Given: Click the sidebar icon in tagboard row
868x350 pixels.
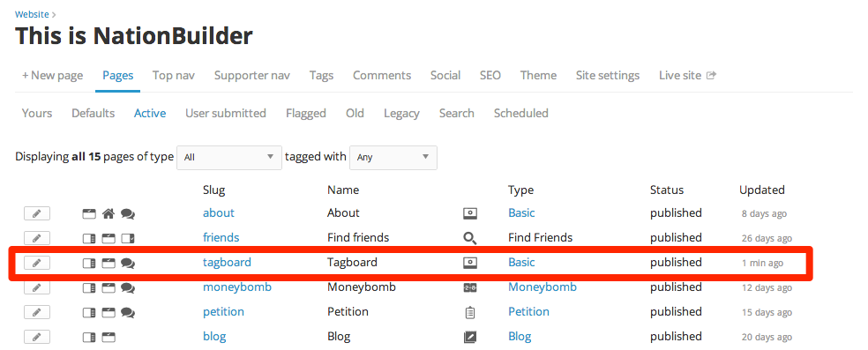Looking at the screenshot, I should pyautogui.click(x=88, y=264).
